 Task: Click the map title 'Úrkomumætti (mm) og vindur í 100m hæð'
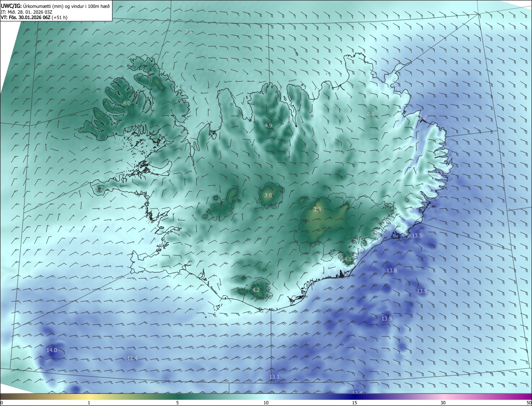pyautogui.click(x=66, y=6)
